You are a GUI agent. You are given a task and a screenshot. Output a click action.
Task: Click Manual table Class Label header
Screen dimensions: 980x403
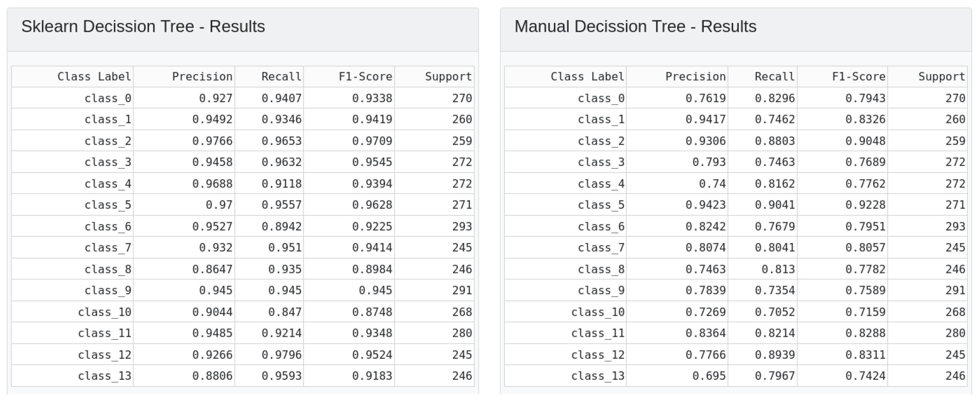pos(587,76)
